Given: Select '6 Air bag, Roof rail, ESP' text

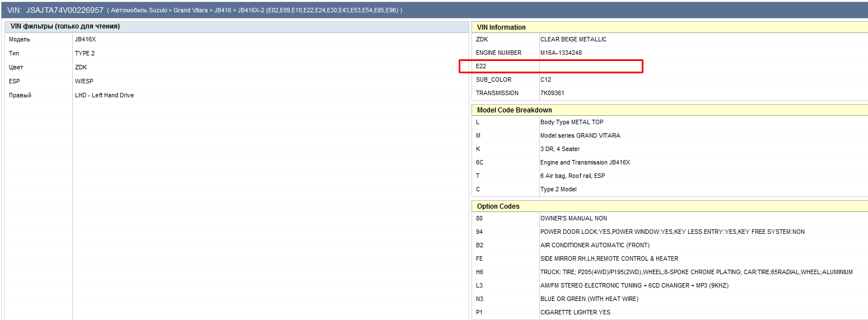Looking at the screenshot, I should (x=572, y=176).
